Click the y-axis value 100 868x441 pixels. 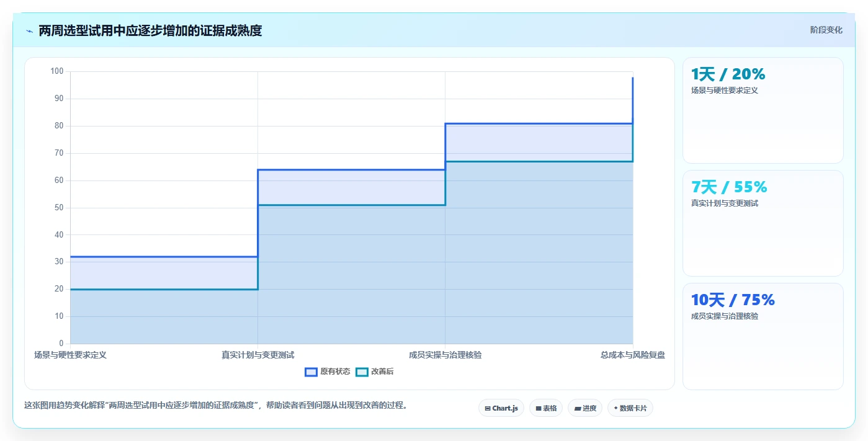tap(57, 71)
